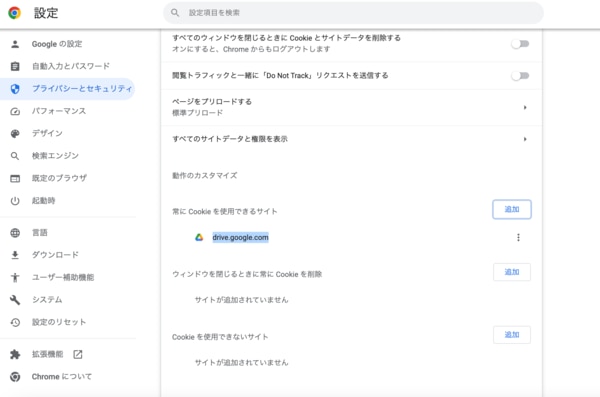This screenshot has height=397, width=600.
Task: Click the globe icon for 言語
Action: (x=15, y=233)
